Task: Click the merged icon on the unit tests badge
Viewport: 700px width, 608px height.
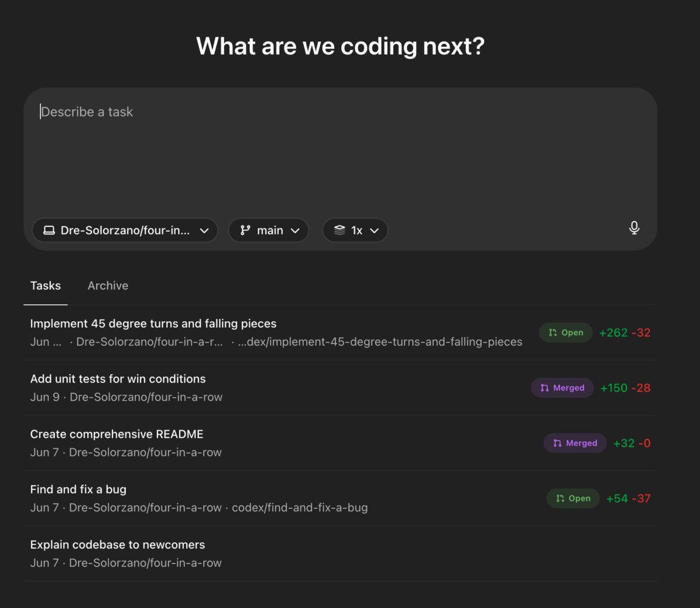Action: (544, 388)
